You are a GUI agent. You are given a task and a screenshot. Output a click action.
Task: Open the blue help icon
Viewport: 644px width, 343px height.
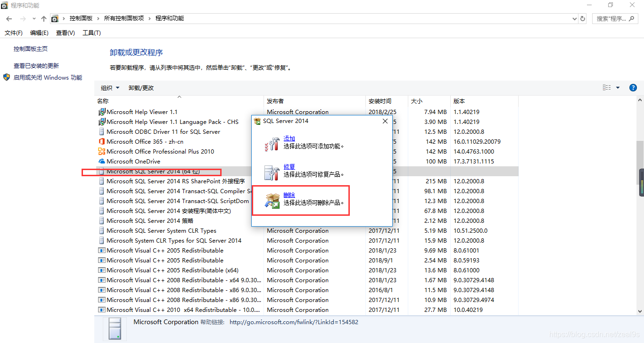[633, 88]
